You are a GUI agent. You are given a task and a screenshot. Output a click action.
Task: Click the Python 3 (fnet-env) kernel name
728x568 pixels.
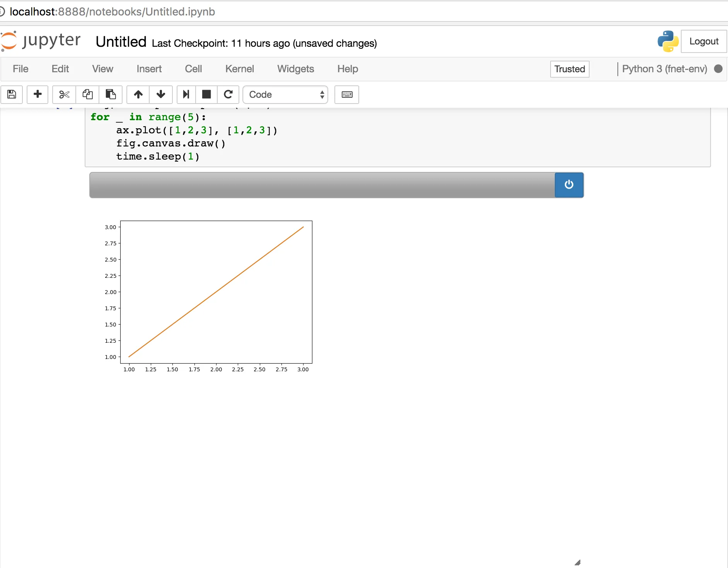(665, 69)
